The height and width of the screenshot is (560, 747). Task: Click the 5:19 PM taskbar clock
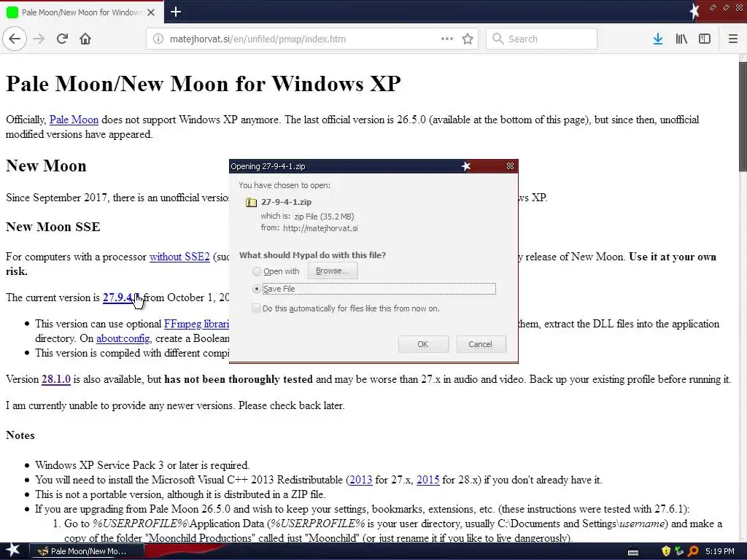coord(720,551)
